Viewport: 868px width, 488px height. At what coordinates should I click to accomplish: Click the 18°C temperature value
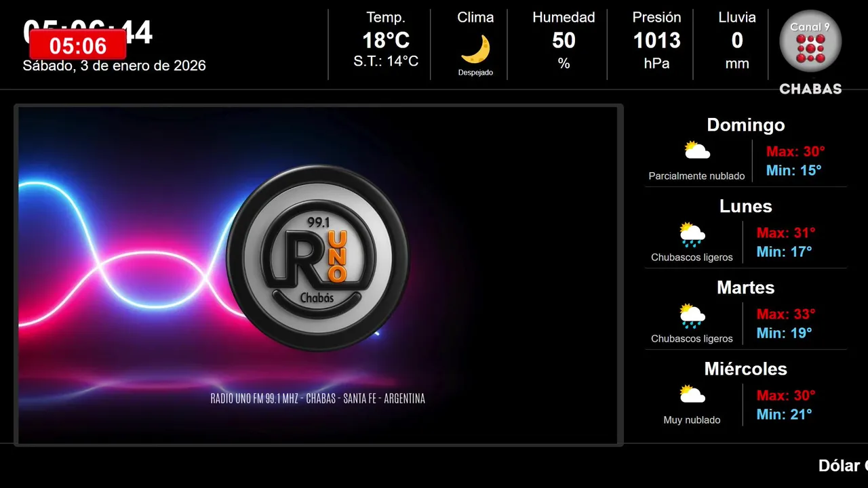click(386, 41)
